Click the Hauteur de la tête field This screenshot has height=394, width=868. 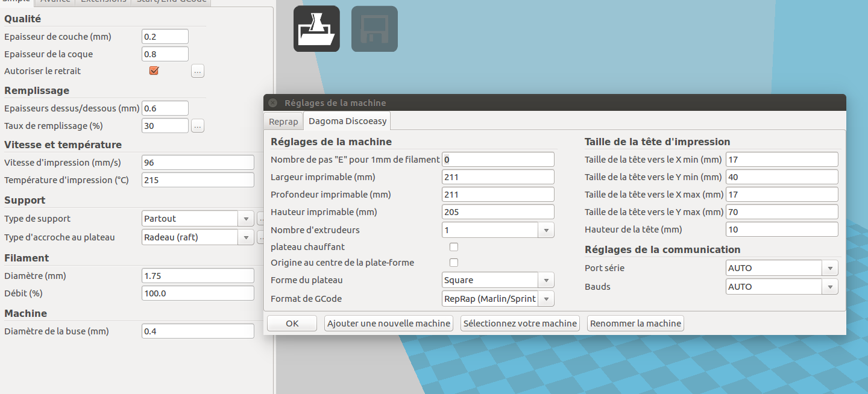pos(782,230)
